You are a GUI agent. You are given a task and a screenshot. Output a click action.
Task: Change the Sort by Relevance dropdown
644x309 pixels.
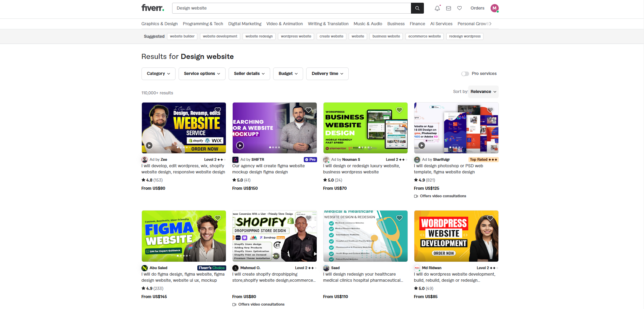pos(483,92)
